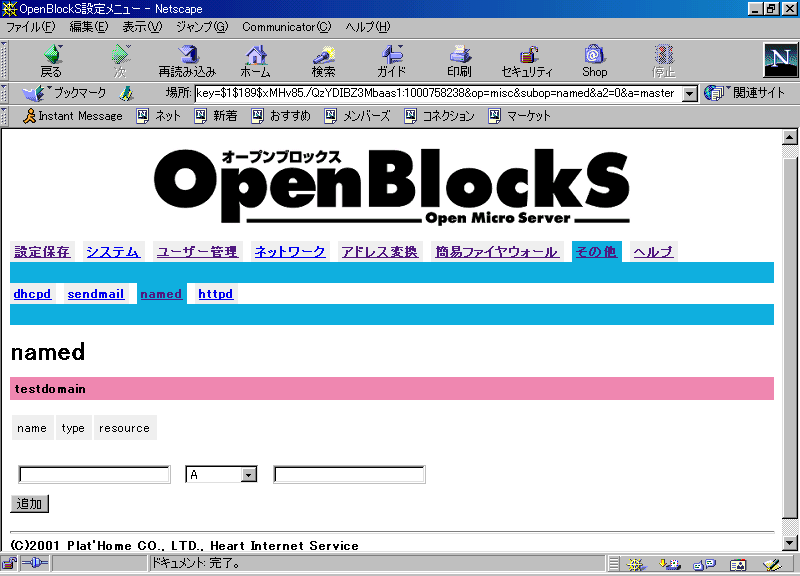The height and width of the screenshot is (576, 800).
Task: Click the 'name' column header
Action: [x=32, y=428]
